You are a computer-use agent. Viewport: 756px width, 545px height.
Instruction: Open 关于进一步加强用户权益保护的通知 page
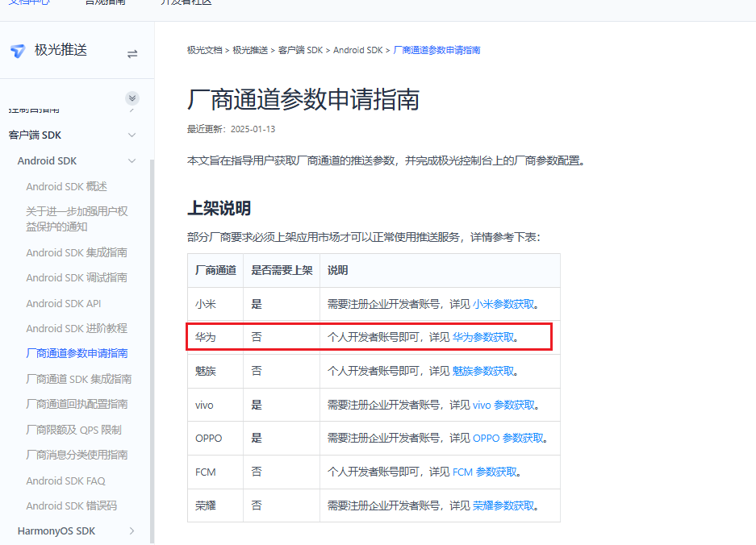point(77,218)
